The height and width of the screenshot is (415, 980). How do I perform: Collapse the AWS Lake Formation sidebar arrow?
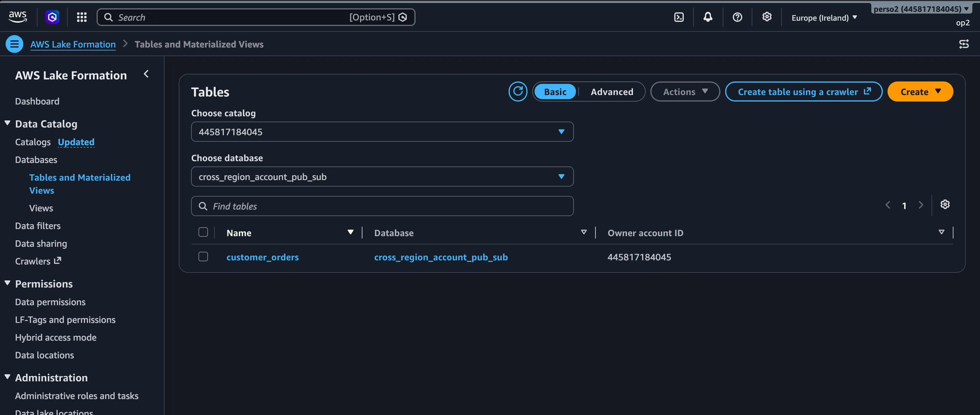click(x=146, y=74)
